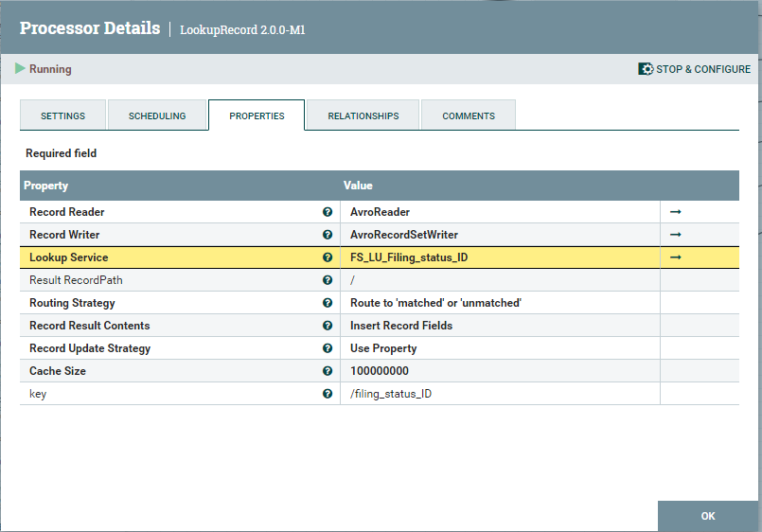Open the Relationships tab
This screenshot has height=532, width=762.
(363, 115)
